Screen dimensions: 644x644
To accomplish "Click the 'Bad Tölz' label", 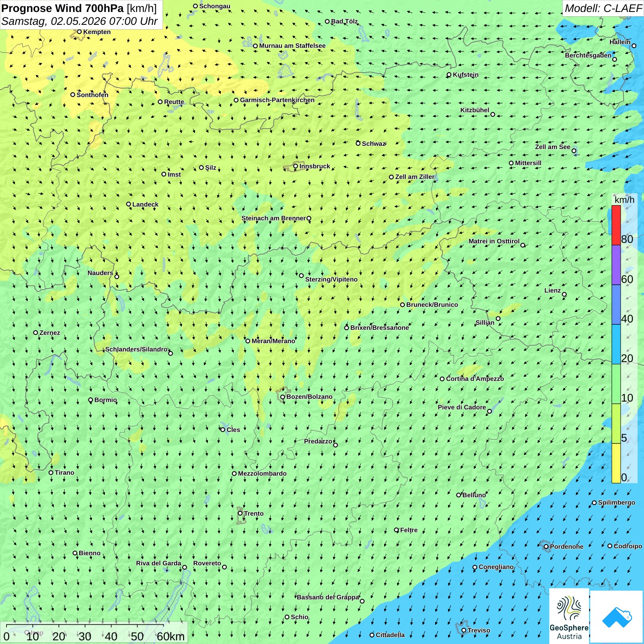I will (x=345, y=21).
